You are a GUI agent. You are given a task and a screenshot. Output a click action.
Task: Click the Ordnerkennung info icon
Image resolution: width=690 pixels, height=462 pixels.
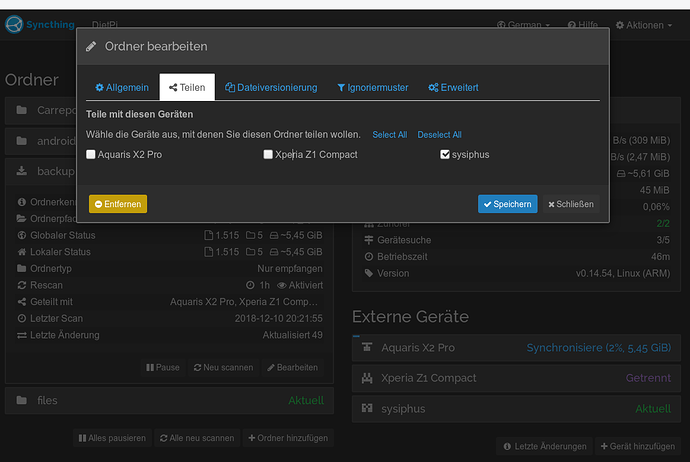point(22,202)
